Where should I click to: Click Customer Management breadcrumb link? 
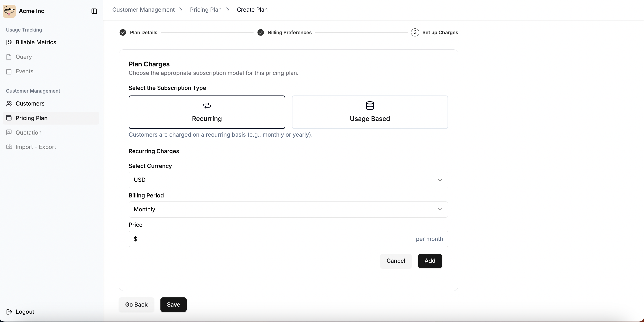143,10
